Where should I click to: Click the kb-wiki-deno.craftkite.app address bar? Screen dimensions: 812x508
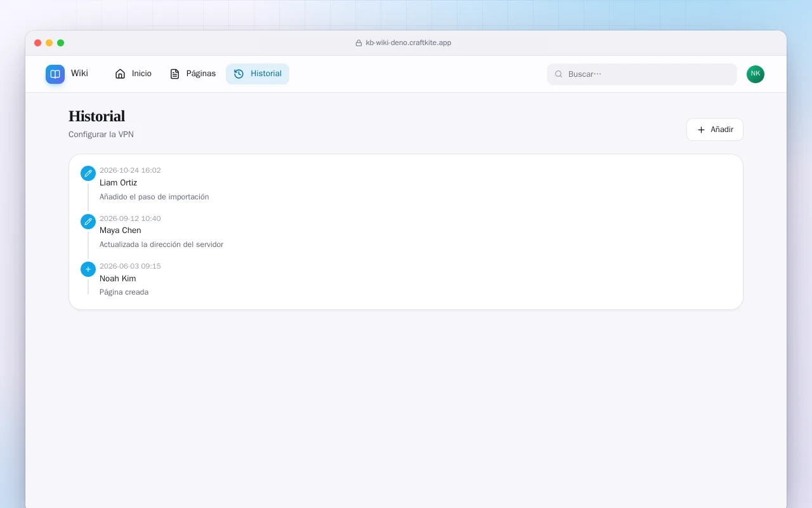pyautogui.click(x=406, y=43)
